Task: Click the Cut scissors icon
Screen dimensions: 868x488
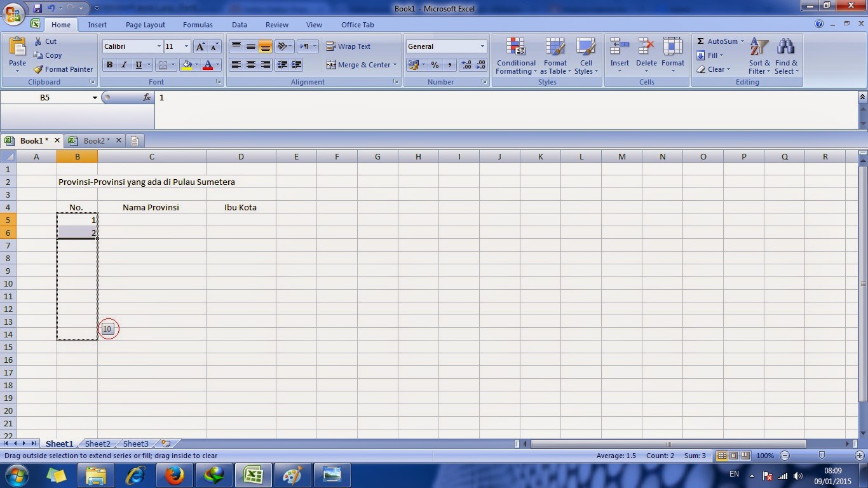Action: click(38, 41)
